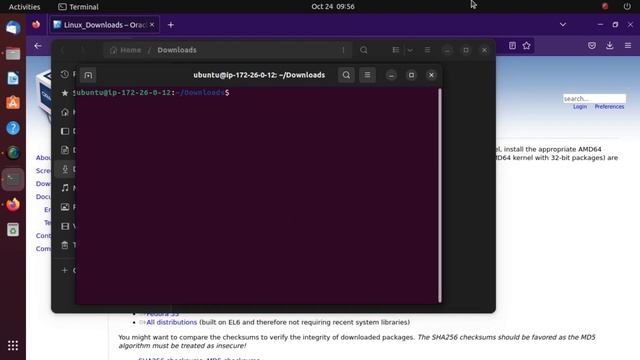Open Activities overview
Viewport: 640px width, 360px height.
pyautogui.click(x=24, y=7)
